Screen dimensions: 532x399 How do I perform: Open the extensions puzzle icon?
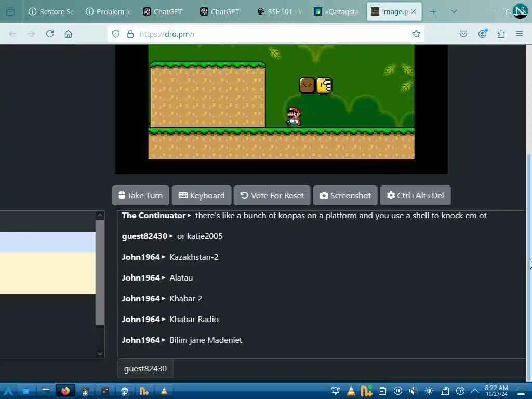pyautogui.click(x=501, y=34)
